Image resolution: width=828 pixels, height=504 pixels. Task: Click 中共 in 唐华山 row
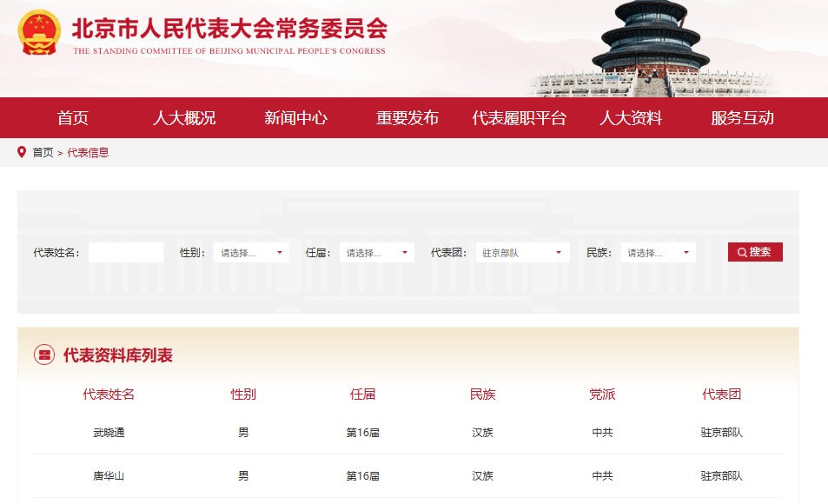click(602, 476)
